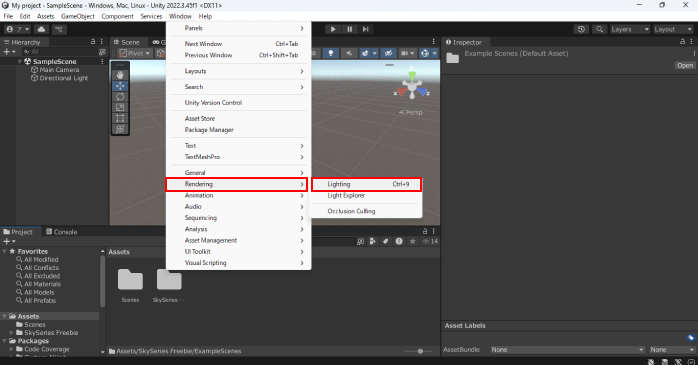Open Hierarchy create plus dropdown
Image resolution: width=698 pixels, height=365 pixels.
click(9, 52)
